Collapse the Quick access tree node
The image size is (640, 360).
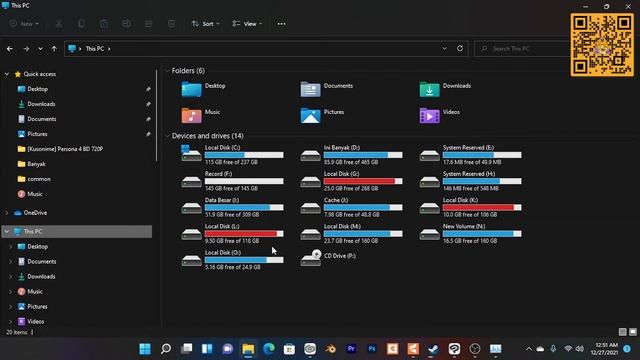7,74
